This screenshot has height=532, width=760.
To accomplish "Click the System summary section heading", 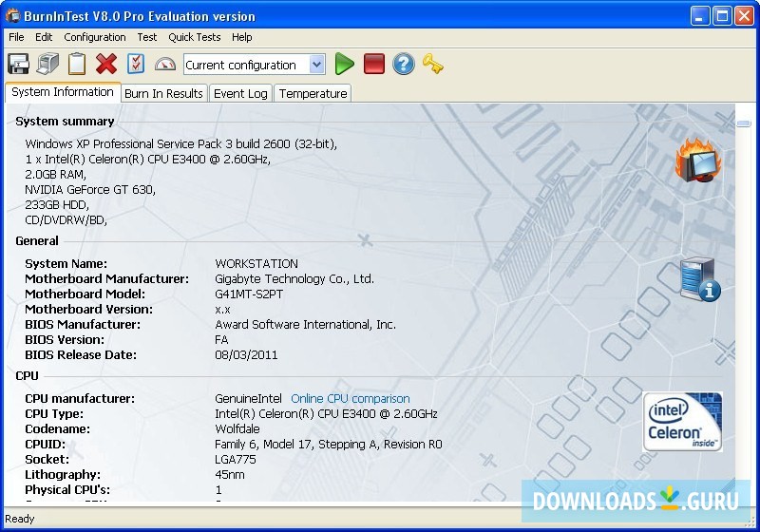I will [65, 122].
